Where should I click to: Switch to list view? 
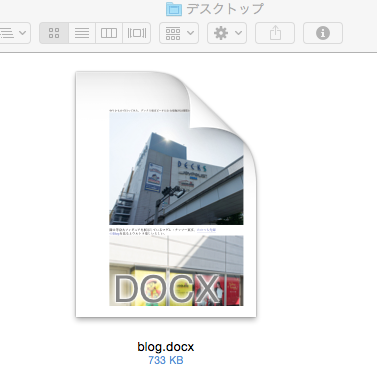coord(82,33)
